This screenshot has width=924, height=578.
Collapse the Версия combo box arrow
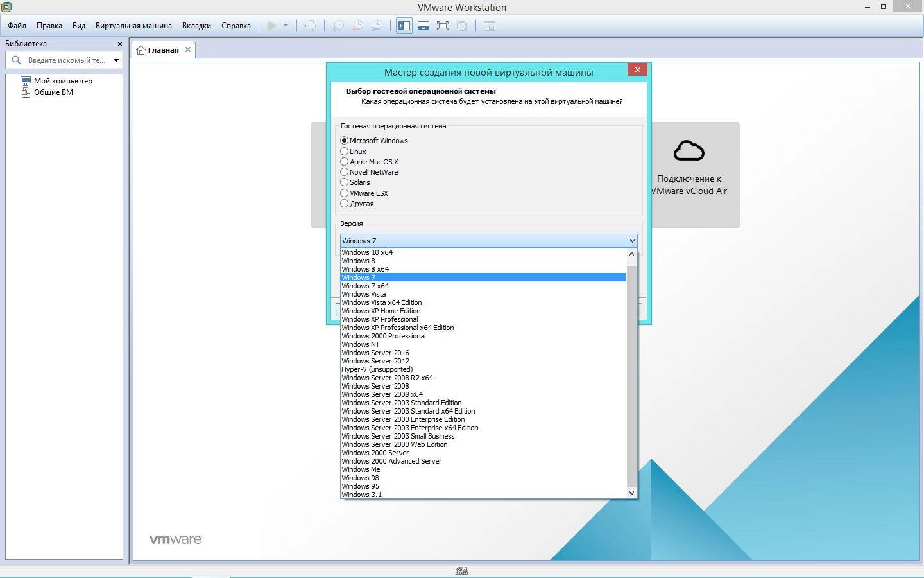(x=632, y=241)
